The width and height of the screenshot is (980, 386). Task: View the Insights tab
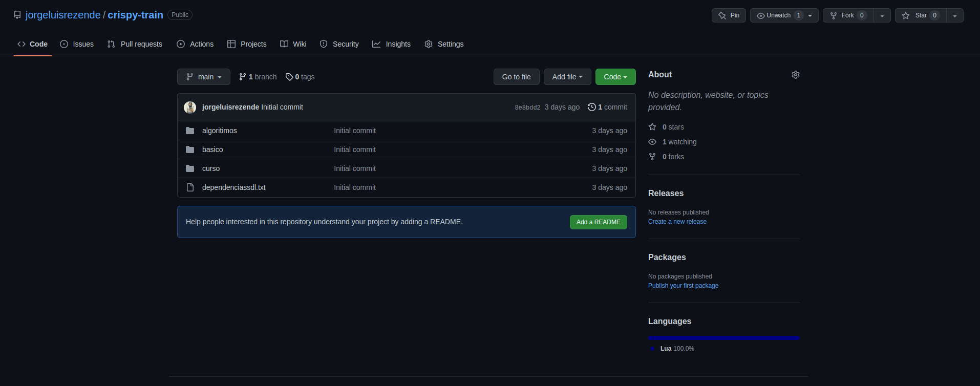point(391,44)
